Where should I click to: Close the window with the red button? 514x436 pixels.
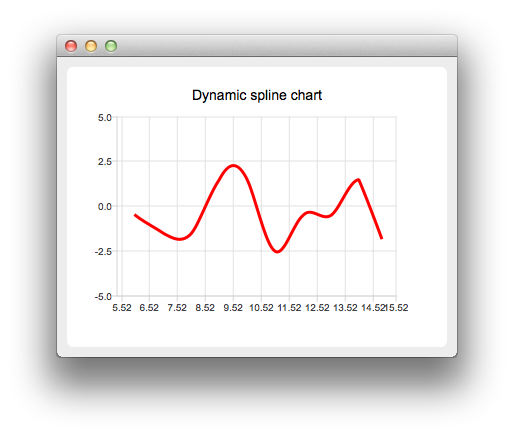click(71, 46)
